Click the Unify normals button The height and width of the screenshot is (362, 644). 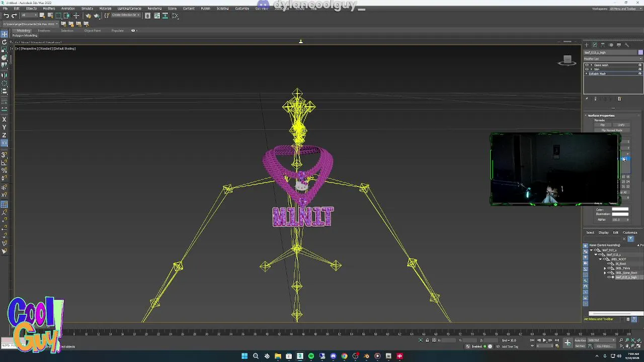pos(621,125)
